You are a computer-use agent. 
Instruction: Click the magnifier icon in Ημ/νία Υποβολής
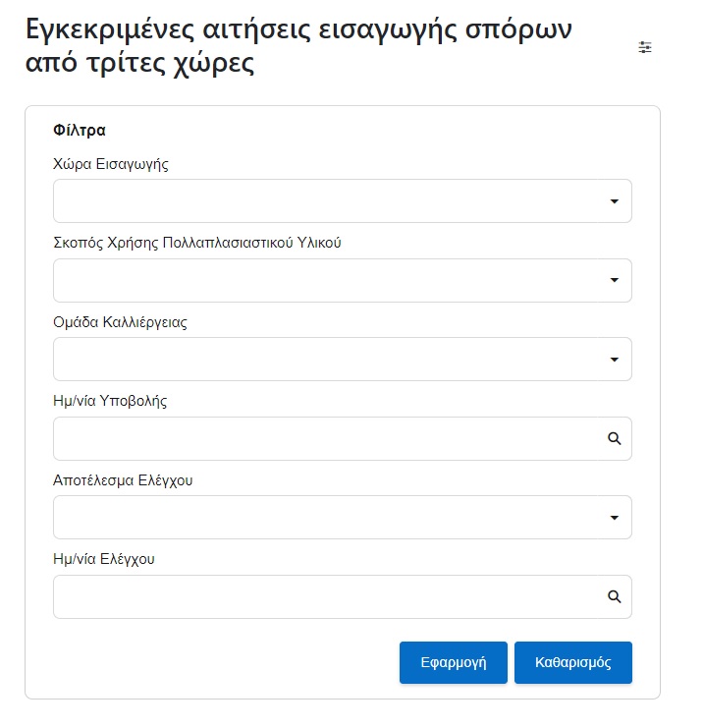pyautogui.click(x=614, y=438)
